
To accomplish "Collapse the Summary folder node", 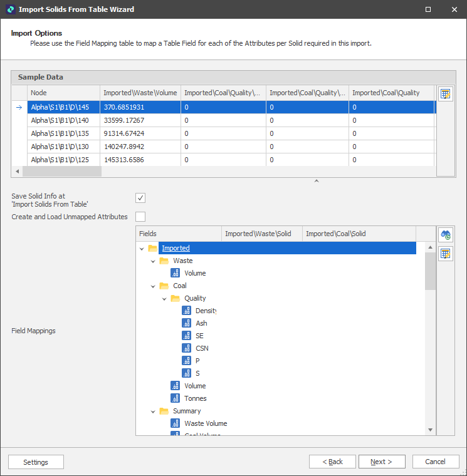I will (x=153, y=411).
